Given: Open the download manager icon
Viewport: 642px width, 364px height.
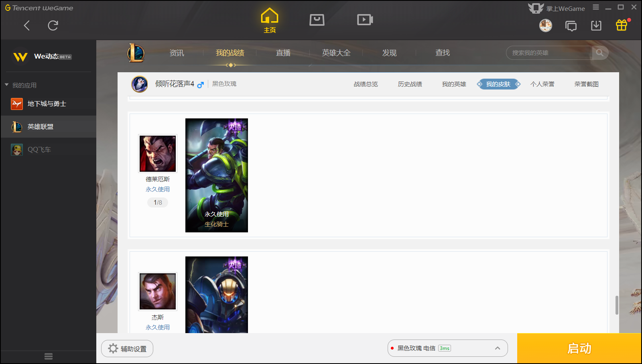Looking at the screenshot, I should point(596,26).
